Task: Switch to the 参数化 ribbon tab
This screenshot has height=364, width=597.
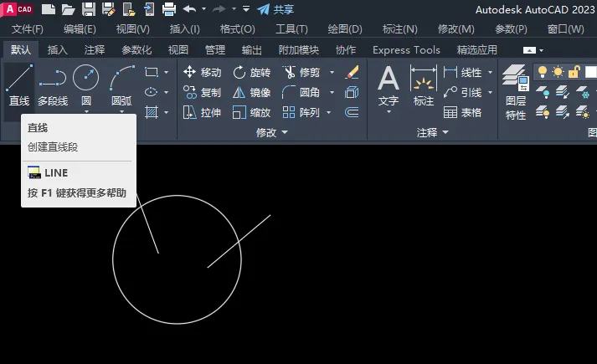Action: [136, 50]
